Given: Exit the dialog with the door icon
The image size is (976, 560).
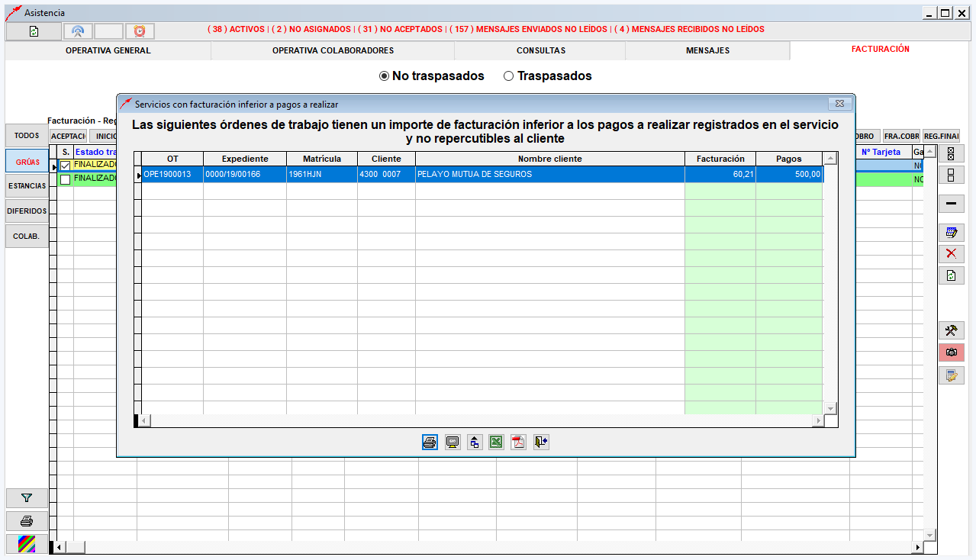Looking at the screenshot, I should 541,442.
